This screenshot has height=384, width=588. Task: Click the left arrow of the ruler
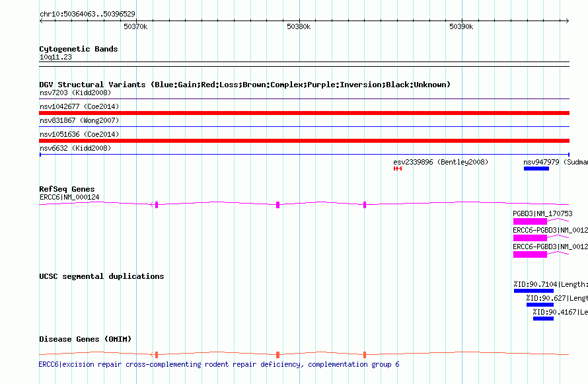pyautogui.click(x=41, y=20)
